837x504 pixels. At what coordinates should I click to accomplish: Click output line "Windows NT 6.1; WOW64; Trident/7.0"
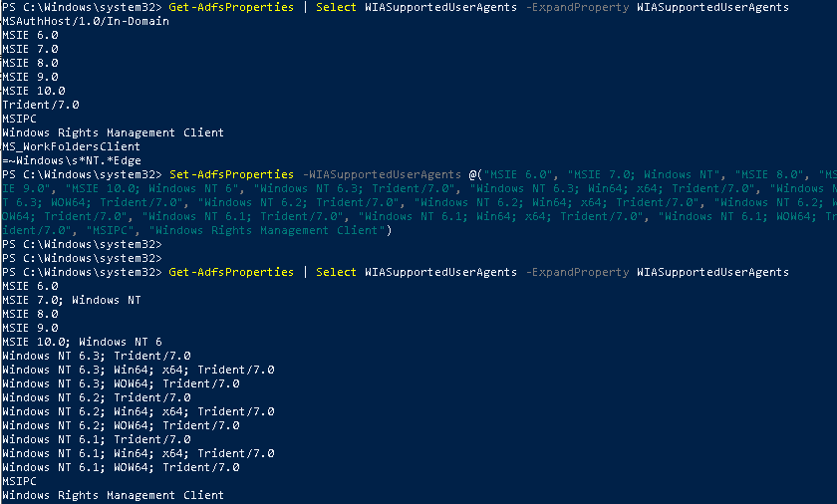[x=120, y=467]
